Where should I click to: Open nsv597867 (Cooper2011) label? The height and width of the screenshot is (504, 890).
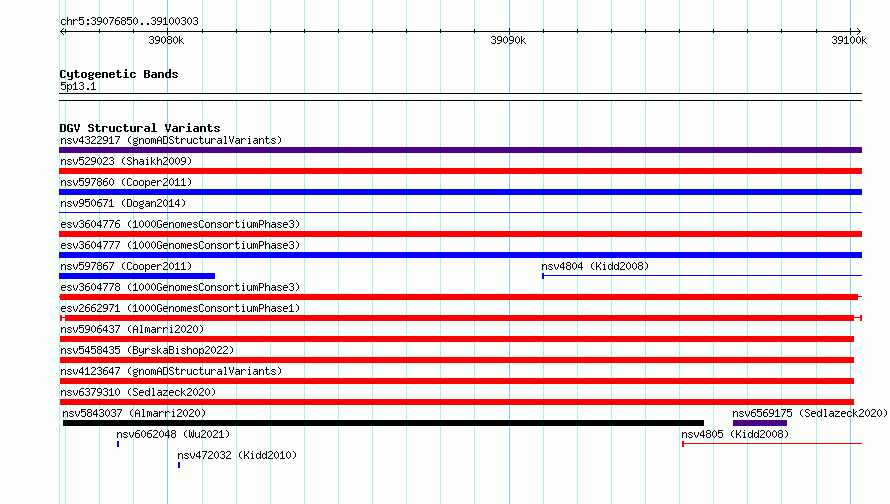point(126,266)
